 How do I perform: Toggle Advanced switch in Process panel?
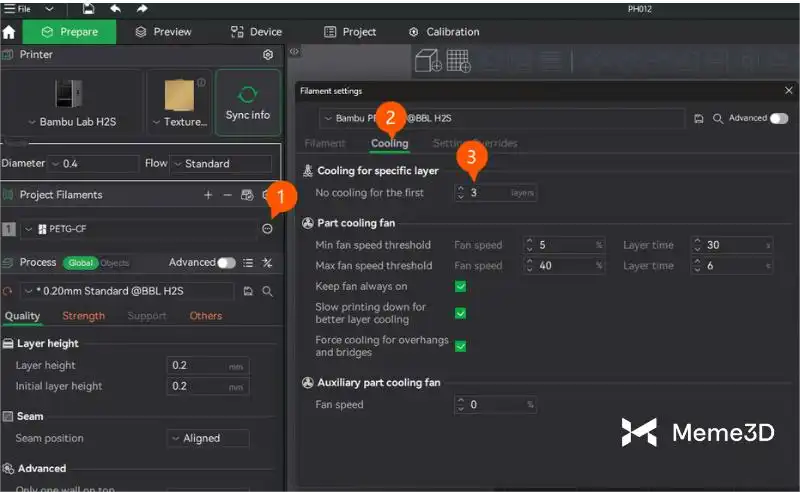tap(227, 263)
